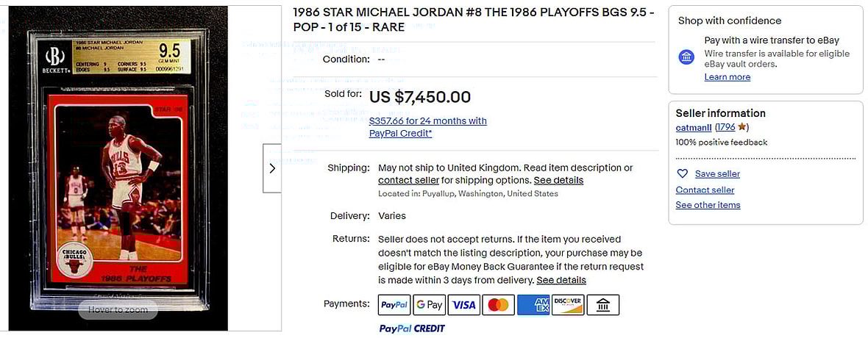
Task: Advance to next image with arrow
Action: tap(272, 168)
